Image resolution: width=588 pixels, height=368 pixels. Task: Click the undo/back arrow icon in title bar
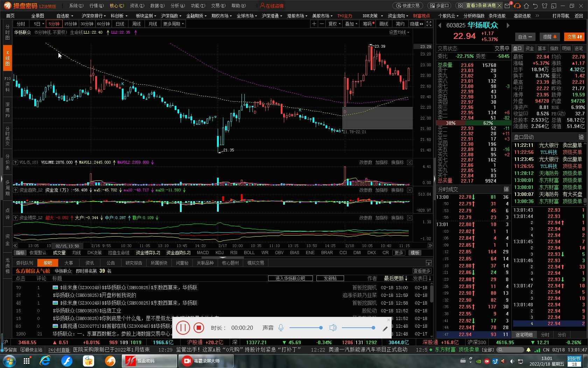click(535, 6)
